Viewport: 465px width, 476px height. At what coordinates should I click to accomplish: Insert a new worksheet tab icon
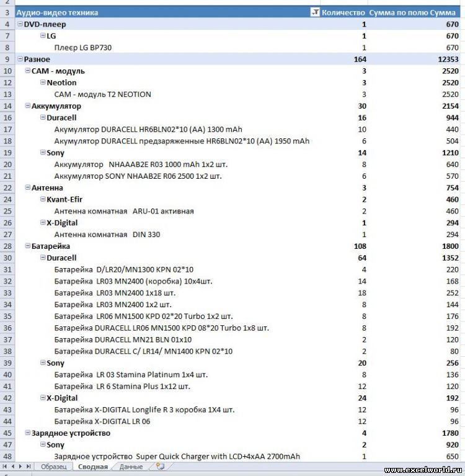pyautogui.click(x=160, y=466)
